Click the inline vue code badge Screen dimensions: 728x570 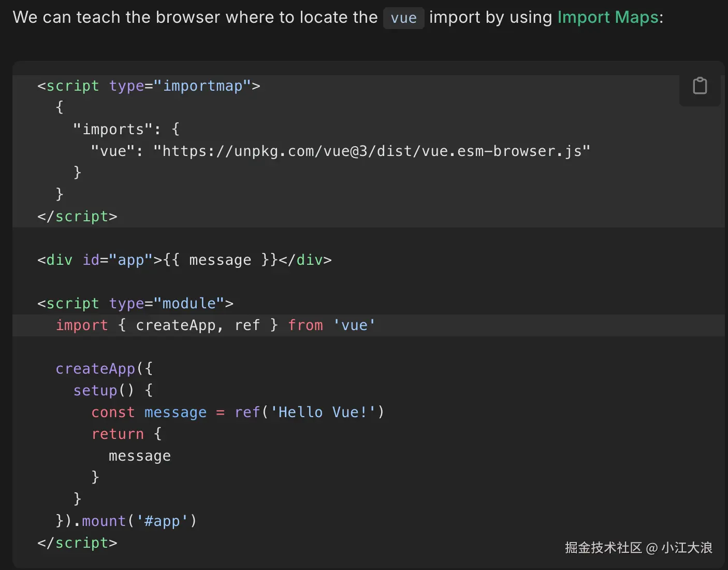(403, 18)
